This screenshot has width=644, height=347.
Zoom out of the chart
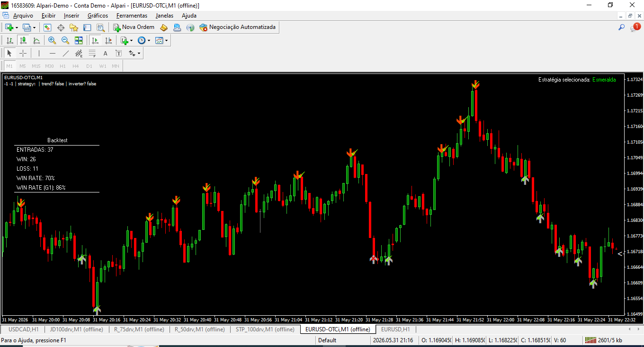click(65, 41)
